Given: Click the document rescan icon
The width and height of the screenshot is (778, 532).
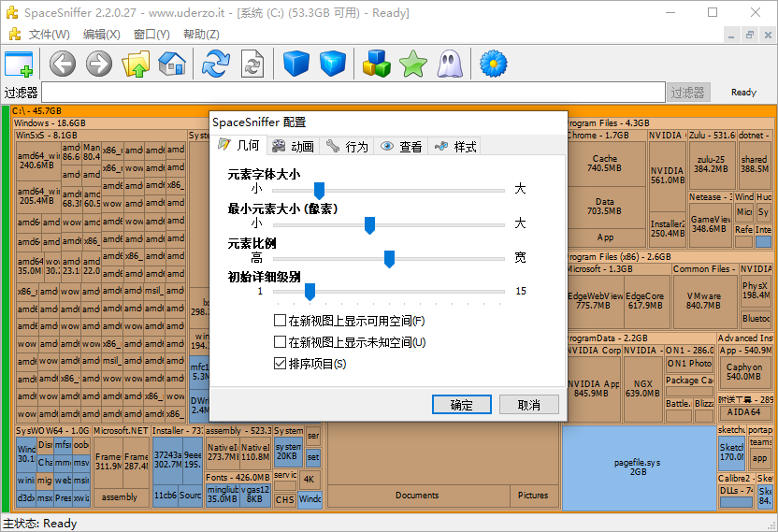Looking at the screenshot, I should (x=252, y=64).
